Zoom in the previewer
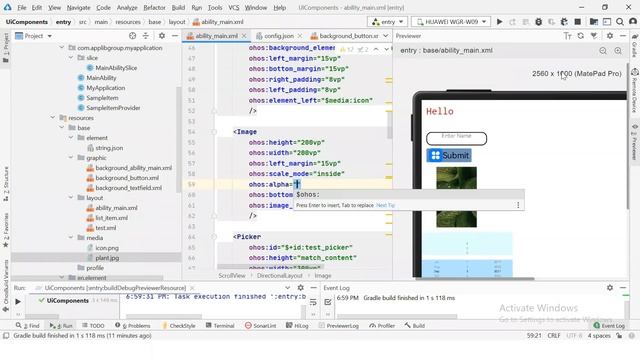 [x=618, y=51]
